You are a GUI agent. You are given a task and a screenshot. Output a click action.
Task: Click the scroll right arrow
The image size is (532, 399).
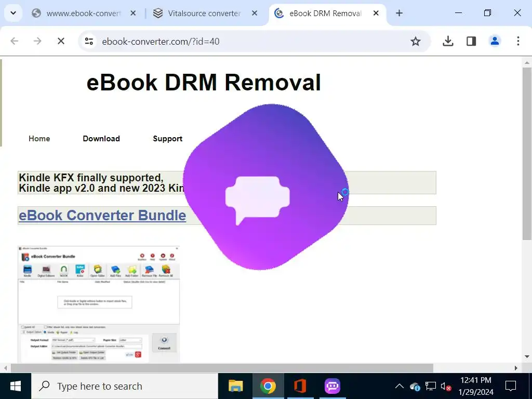click(x=516, y=368)
